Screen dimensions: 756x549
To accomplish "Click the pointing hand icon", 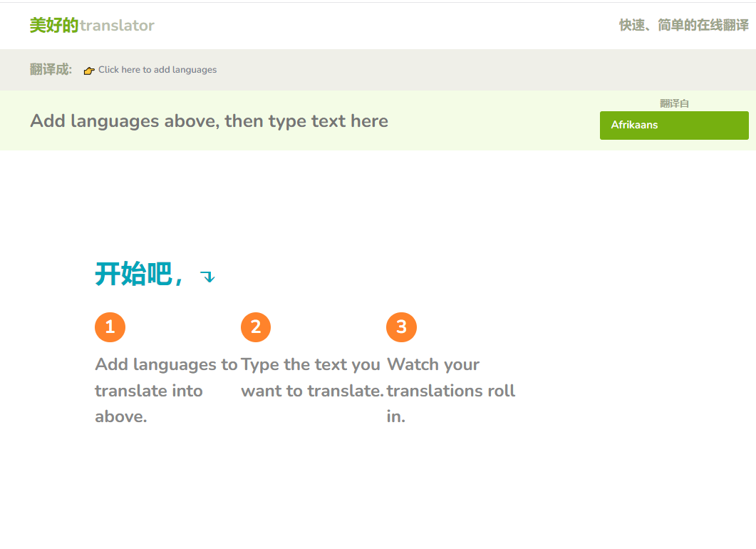I will (x=89, y=71).
